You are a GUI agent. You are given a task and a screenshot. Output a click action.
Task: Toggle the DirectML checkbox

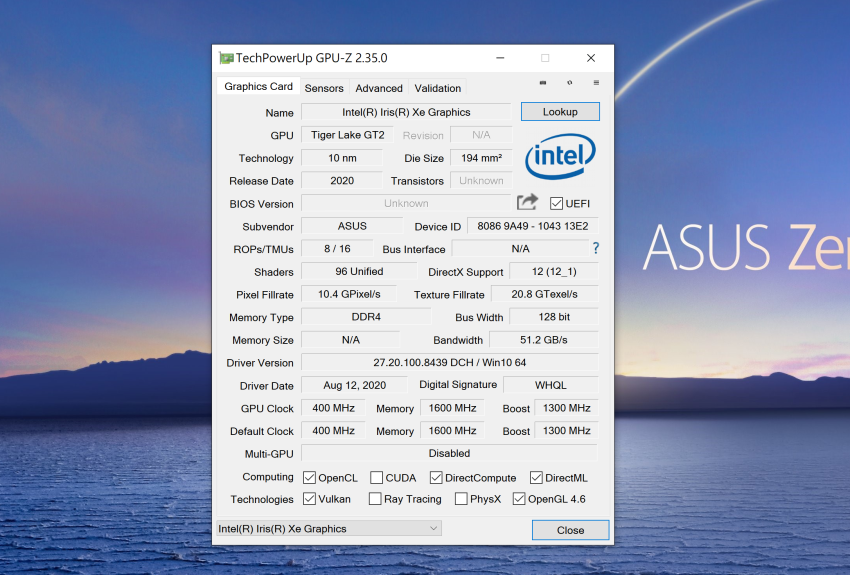point(536,477)
